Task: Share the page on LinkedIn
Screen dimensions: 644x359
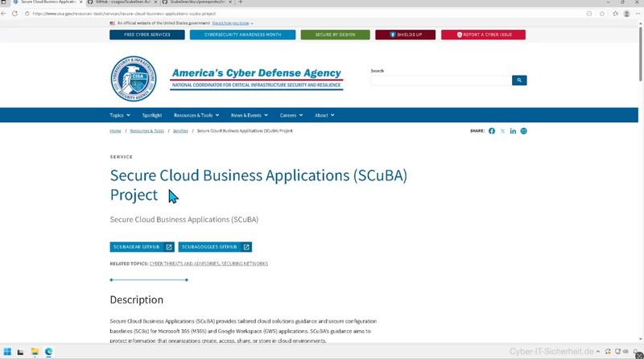Action: point(513,131)
